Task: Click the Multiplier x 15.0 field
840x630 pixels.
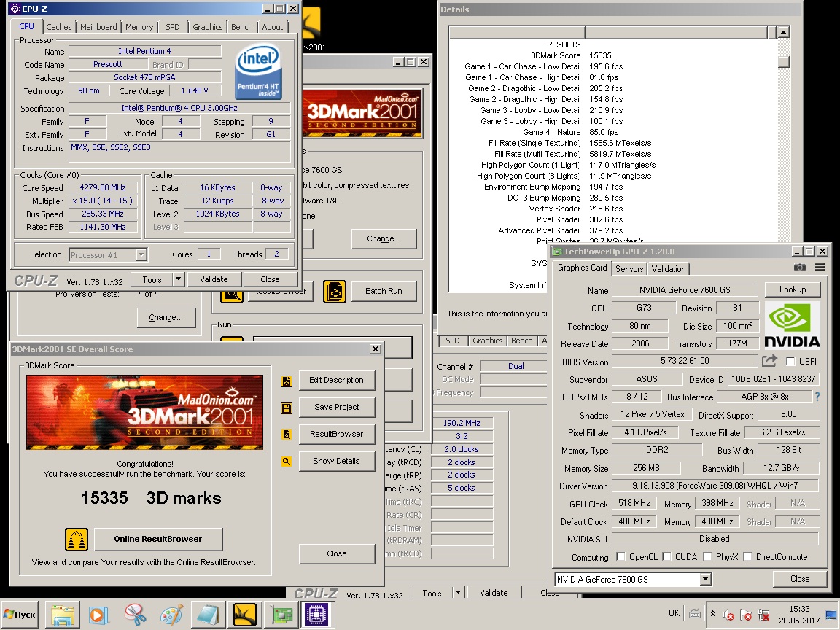Action: (103, 201)
